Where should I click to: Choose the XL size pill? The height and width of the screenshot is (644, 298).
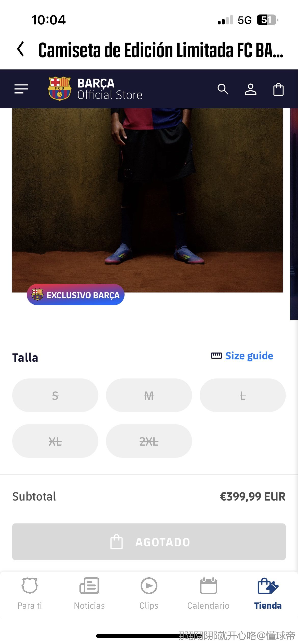click(55, 441)
